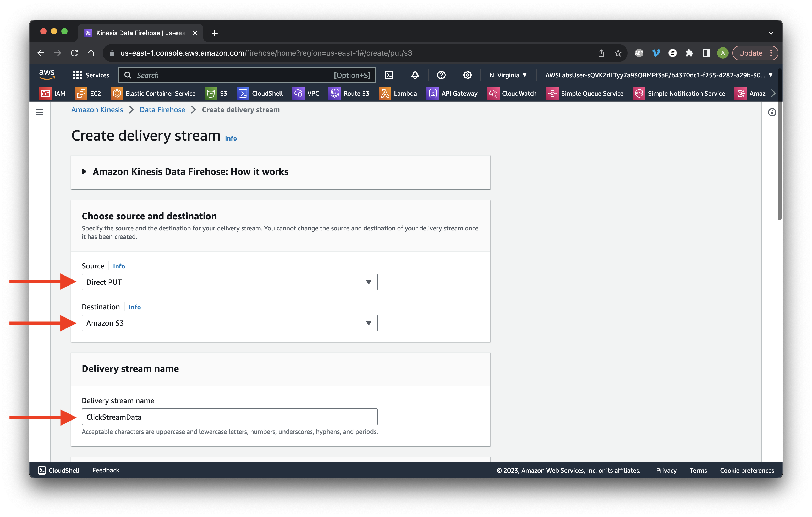
Task: Open Info link beside Destination
Action: coord(135,307)
